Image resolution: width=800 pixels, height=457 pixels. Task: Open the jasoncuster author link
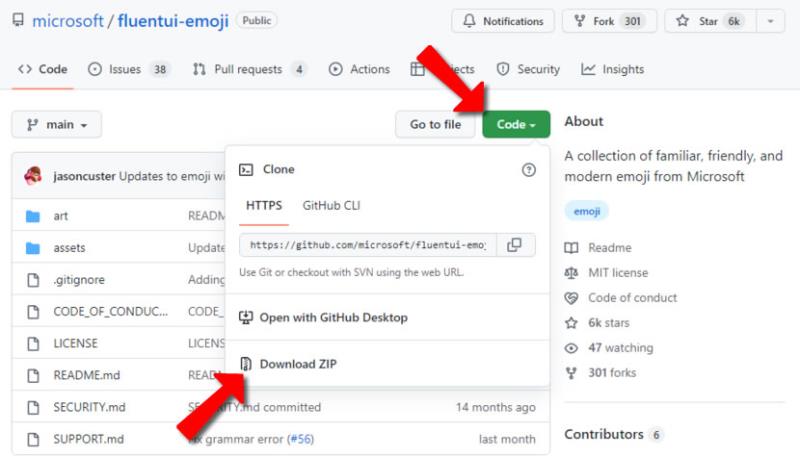point(84,176)
